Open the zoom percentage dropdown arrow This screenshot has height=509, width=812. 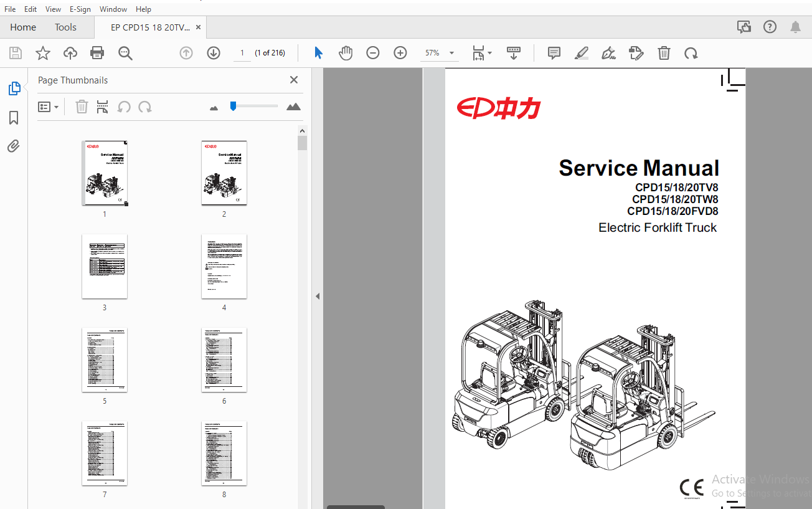click(x=451, y=54)
